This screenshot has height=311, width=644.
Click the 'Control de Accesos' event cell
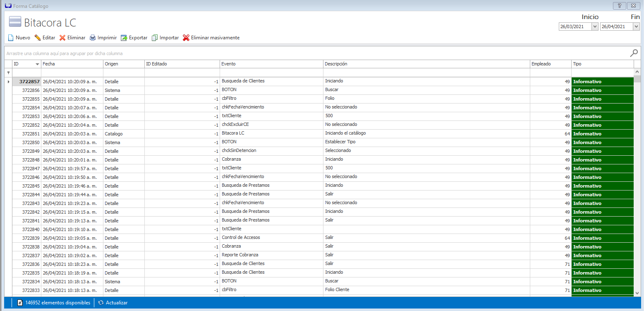coord(271,238)
